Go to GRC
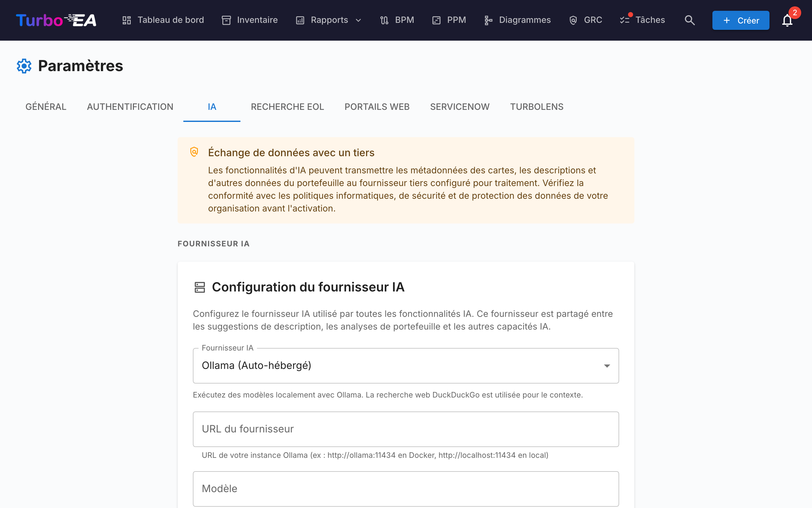Screen dimensions: 812x508 coord(586,20)
